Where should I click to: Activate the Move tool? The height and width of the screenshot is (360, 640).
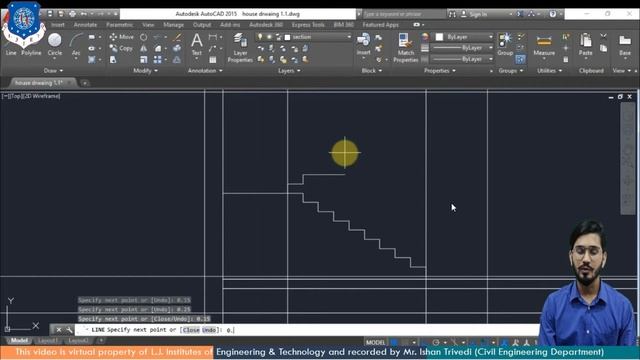121,37
